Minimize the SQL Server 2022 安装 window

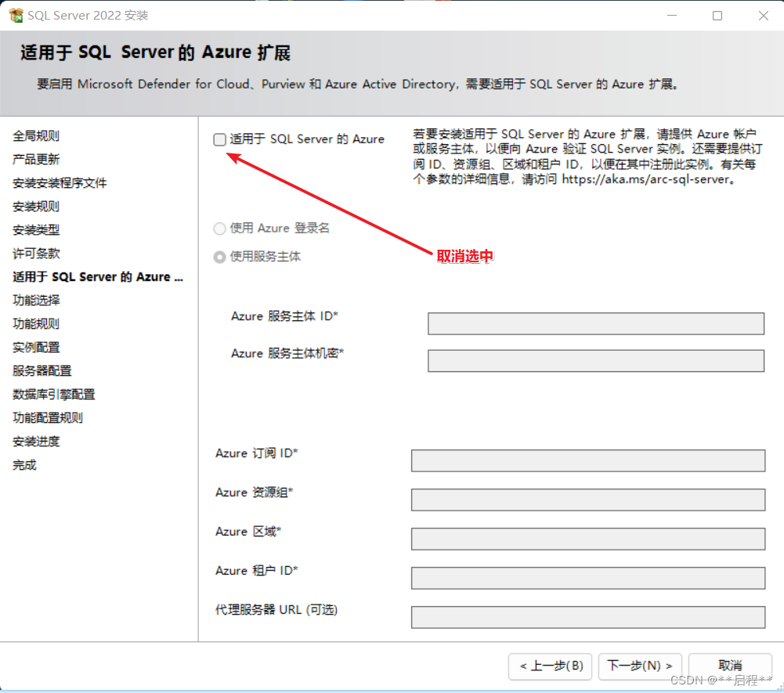tap(672, 16)
